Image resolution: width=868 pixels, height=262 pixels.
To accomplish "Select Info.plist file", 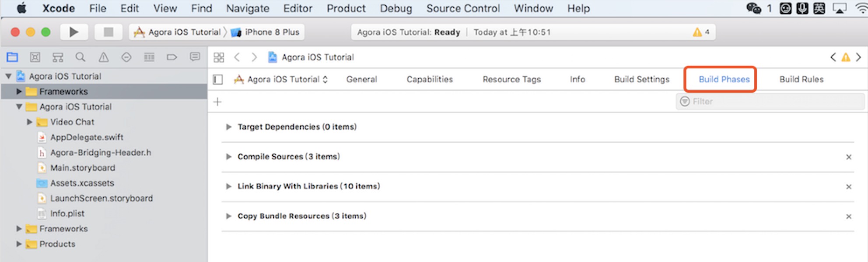I will [x=67, y=214].
